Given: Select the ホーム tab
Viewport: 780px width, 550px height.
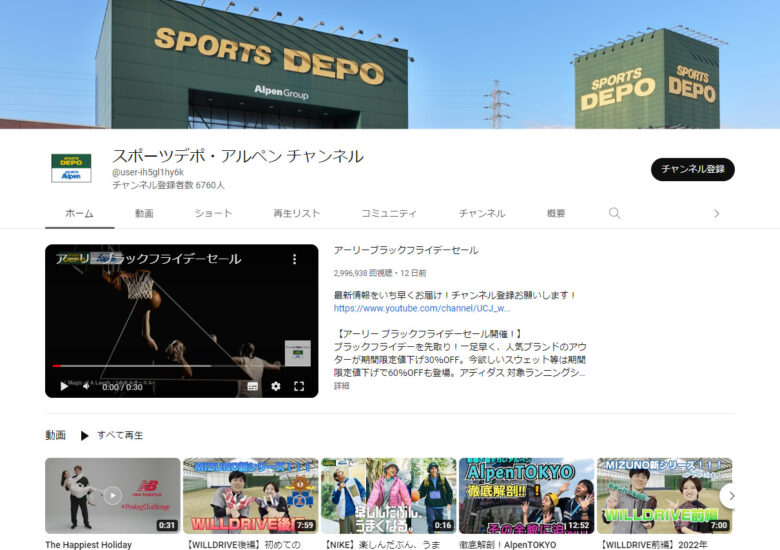Looking at the screenshot, I should (80, 213).
